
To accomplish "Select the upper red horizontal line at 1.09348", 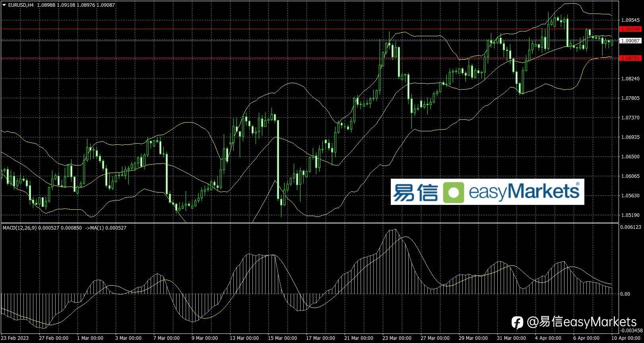I will click(x=310, y=29).
